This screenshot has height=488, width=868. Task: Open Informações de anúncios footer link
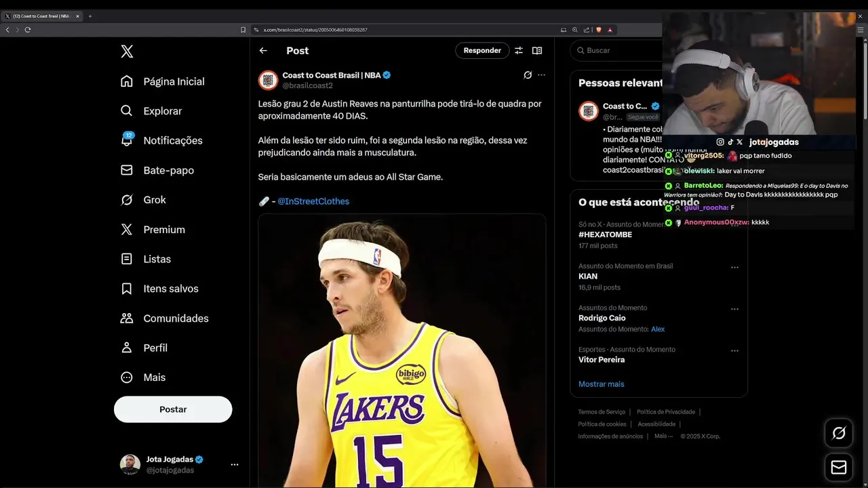click(610, 436)
